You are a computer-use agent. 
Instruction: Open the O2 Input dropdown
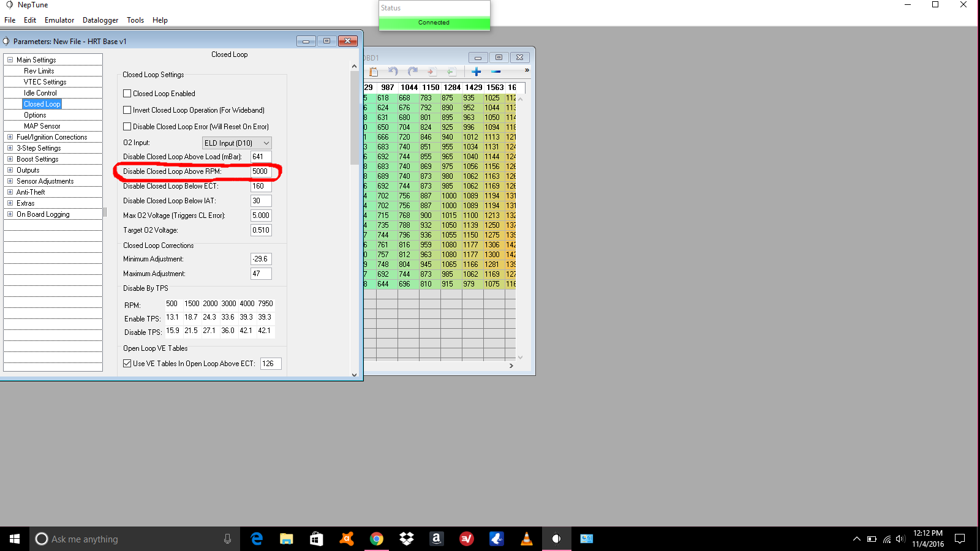(237, 143)
